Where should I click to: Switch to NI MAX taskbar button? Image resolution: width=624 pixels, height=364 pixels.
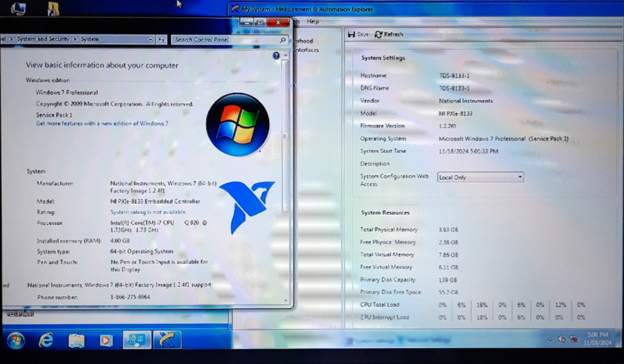coord(167,341)
